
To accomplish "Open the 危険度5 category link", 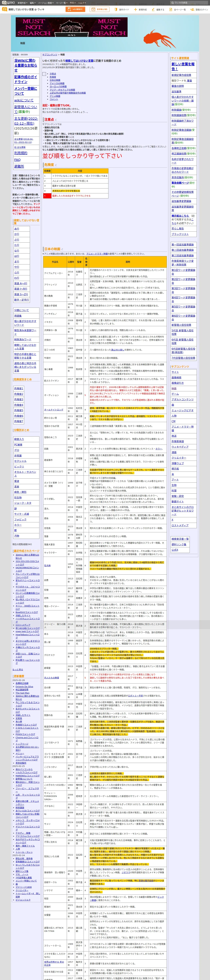I will 19,410.
